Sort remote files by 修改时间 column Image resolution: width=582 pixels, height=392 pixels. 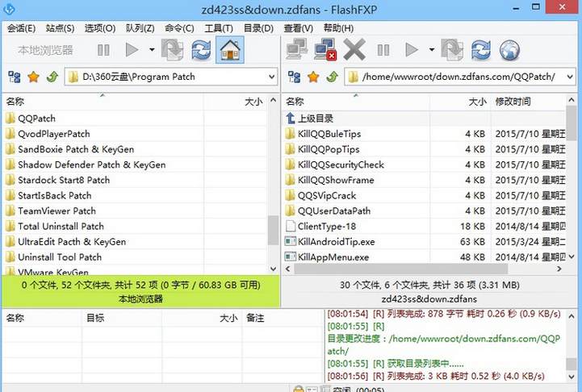click(513, 102)
